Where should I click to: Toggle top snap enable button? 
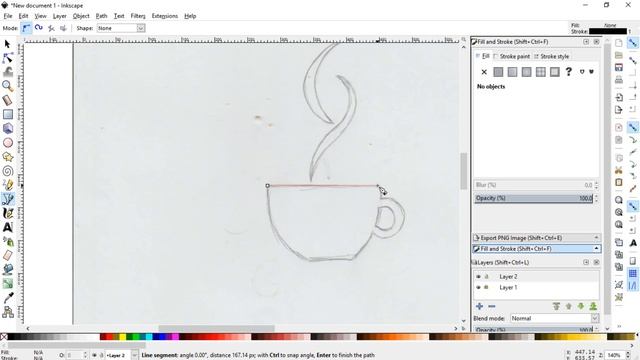click(x=633, y=43)
